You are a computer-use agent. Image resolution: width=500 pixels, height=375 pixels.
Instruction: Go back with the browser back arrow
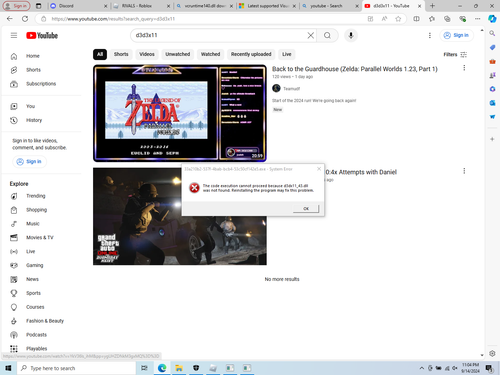pyautogui.click(x=10, y=19)
